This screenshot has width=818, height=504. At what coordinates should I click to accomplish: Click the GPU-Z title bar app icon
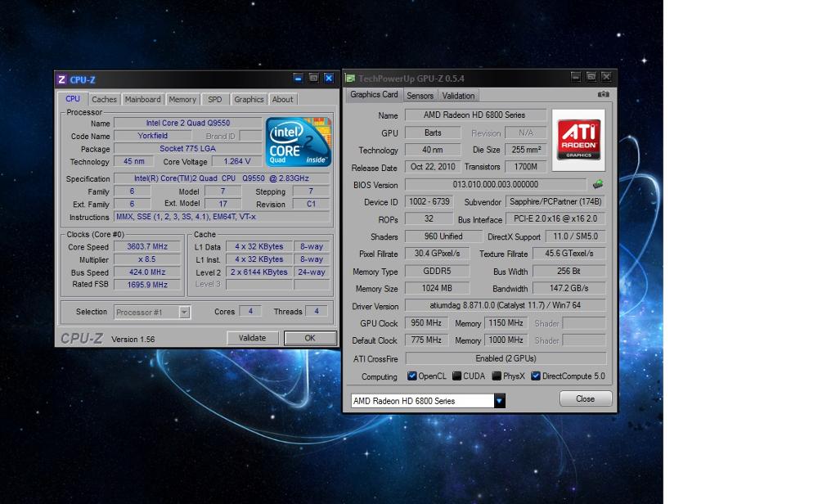(350, 79)
